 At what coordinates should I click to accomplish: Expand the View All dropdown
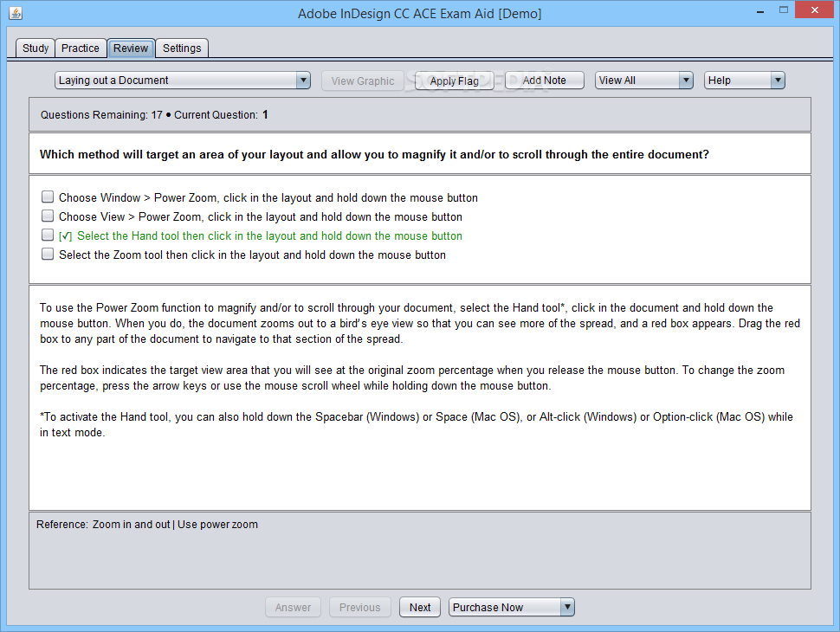tap(644, 81)
